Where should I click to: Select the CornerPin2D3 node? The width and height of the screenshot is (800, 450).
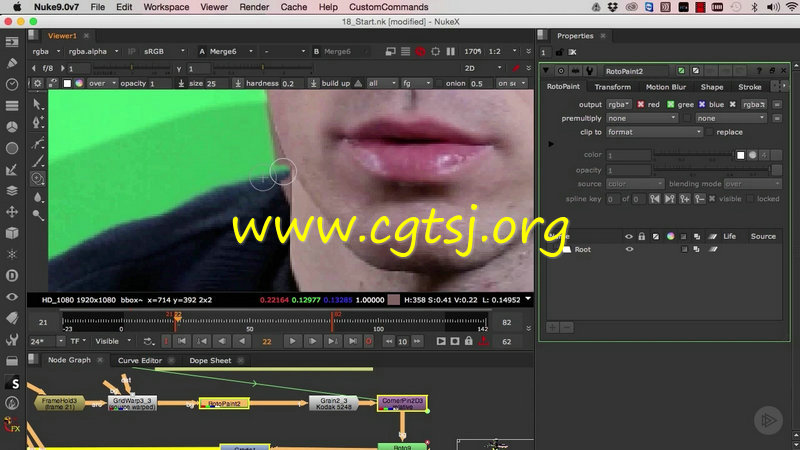click(x=403, y=404)
